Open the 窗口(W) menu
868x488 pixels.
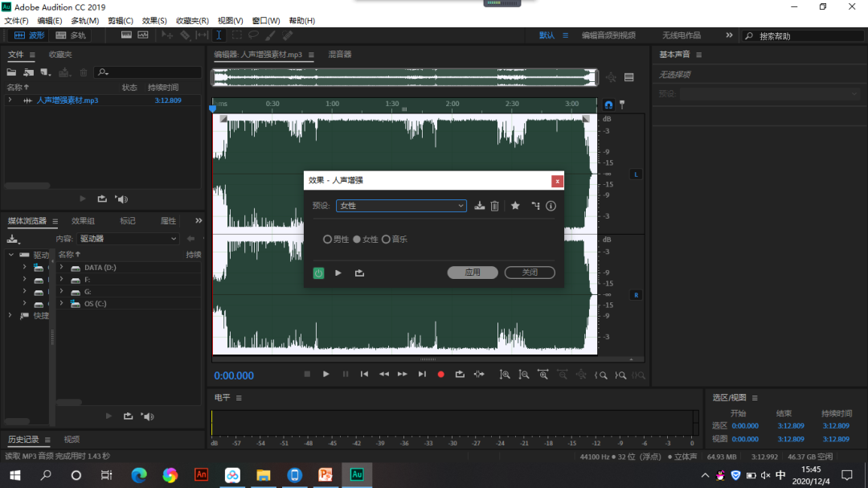[x=266, y=20]
